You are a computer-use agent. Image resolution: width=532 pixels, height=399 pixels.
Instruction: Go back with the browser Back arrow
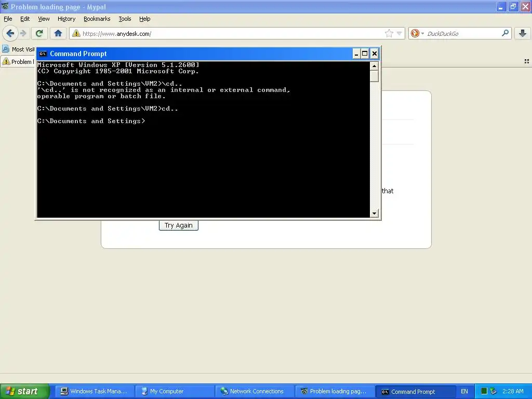pos(10,33)
